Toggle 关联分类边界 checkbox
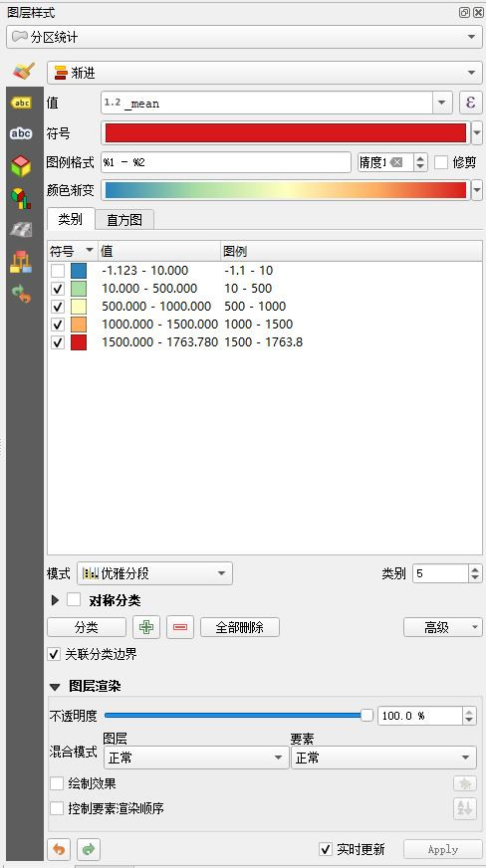This screenshot has height=868, width=486. 54,654
